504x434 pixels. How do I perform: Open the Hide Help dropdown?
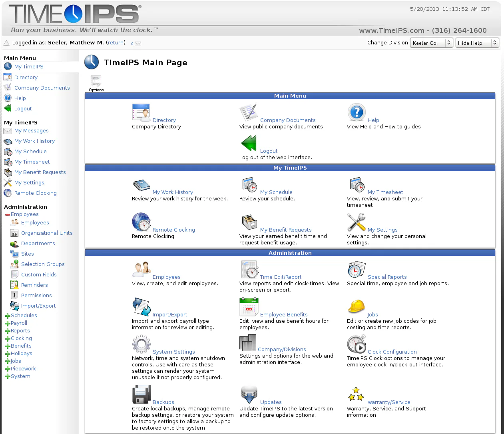[477, 42]
